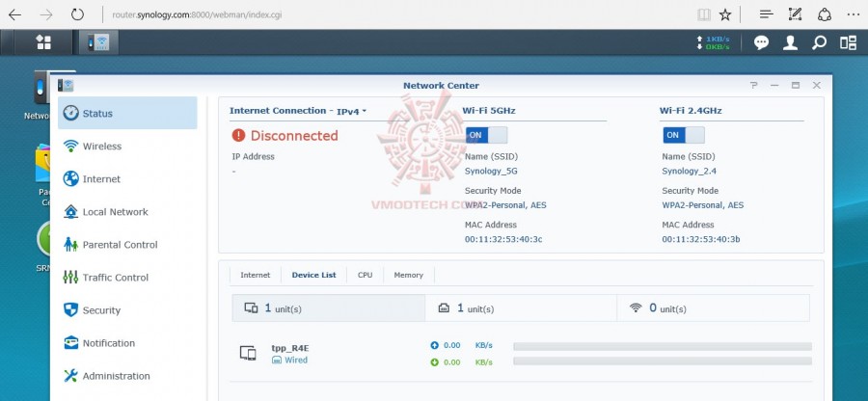
Task: Click the 2.4GHz WPA2-Personal, AES link
Action: (x=702, y=205)
